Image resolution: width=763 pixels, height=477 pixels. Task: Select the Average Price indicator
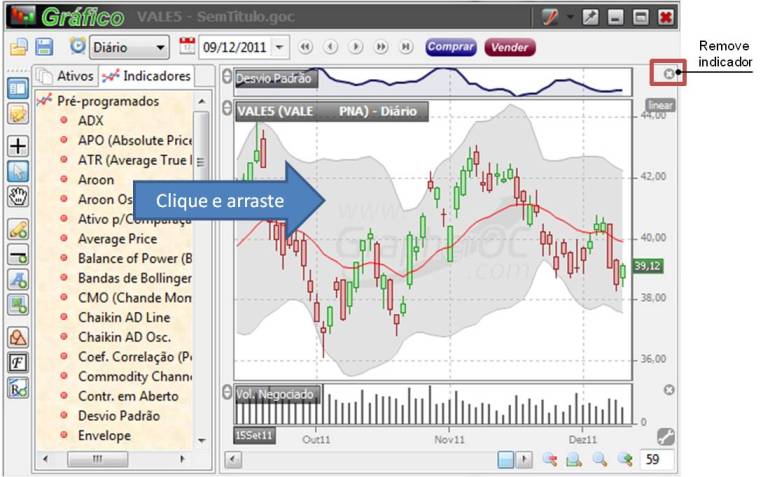click(117, 238)
